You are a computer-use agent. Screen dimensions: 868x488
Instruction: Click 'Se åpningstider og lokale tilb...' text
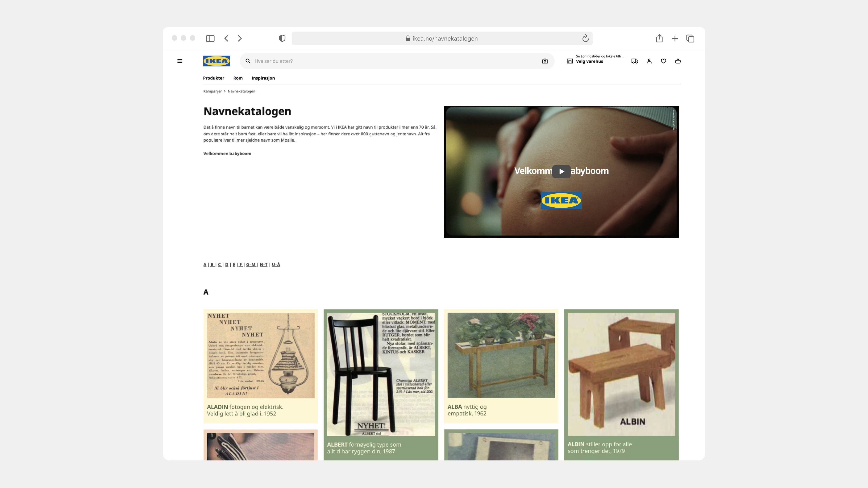599,56
